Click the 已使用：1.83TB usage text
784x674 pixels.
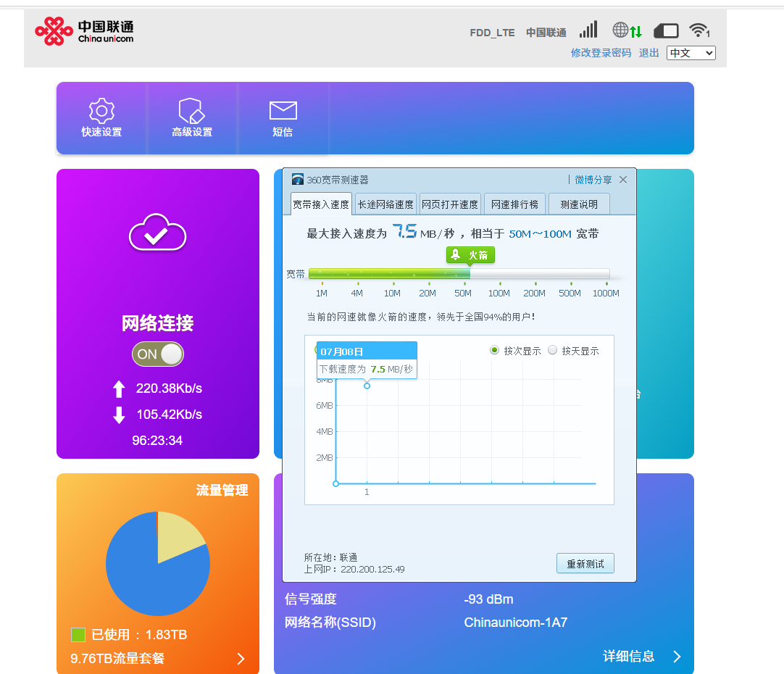pos(139,635)
